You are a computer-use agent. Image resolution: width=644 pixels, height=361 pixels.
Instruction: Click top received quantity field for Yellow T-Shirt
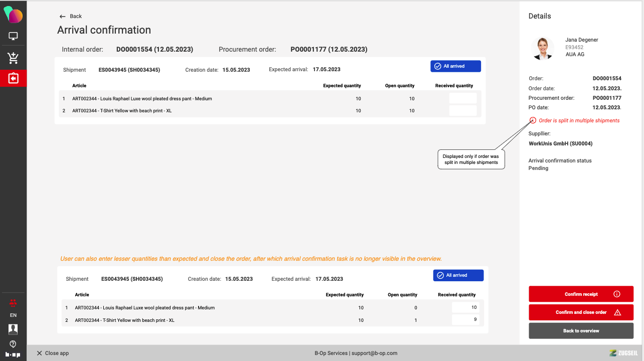(x=462, y=111)
